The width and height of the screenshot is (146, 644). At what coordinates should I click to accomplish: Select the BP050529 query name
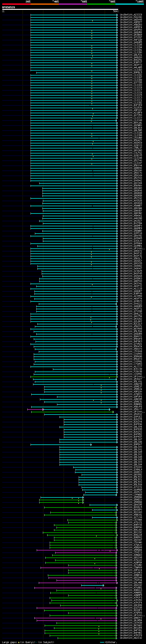click(x=8, y=8)
